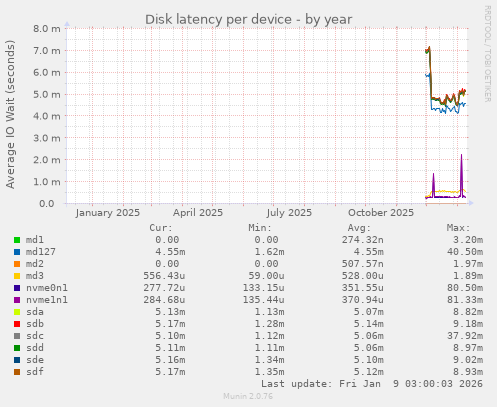The width and height of the screenshot is (497, 407).
Task: Select the md127 legend label
Action: pos(41,252)
